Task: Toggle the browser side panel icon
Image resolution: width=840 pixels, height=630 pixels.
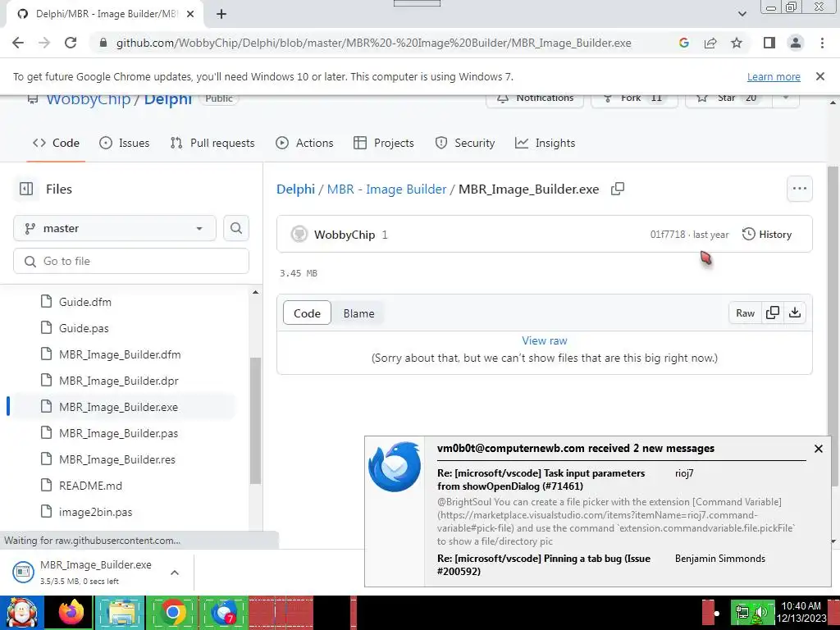Action: (x=769, y=43)
